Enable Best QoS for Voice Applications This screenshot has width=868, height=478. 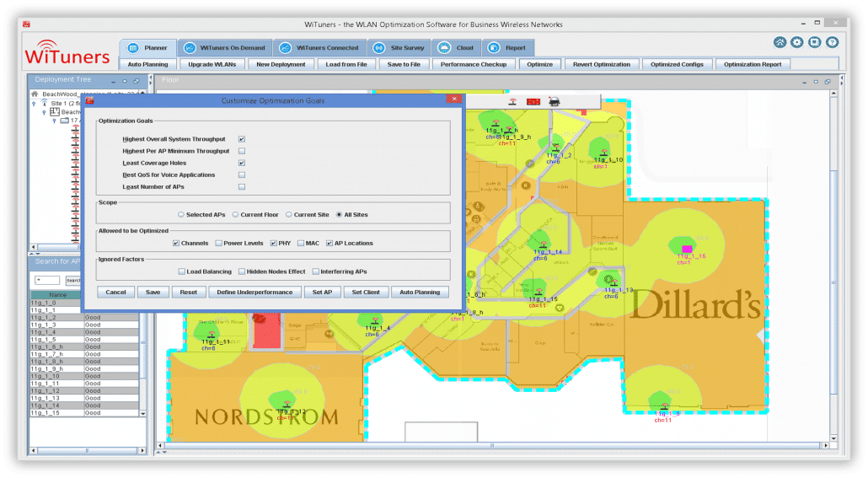242,175
